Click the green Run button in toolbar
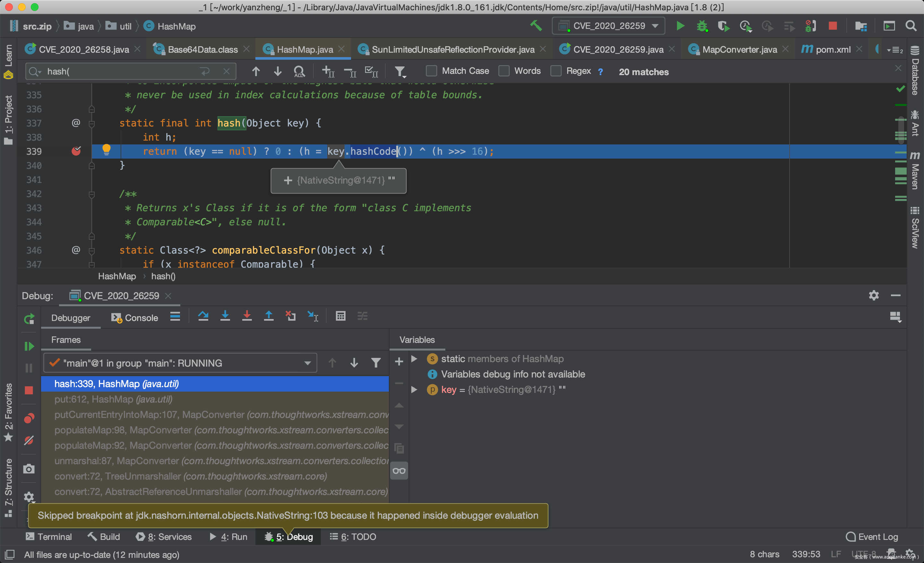The image size is (924, 563). (680, 26)
